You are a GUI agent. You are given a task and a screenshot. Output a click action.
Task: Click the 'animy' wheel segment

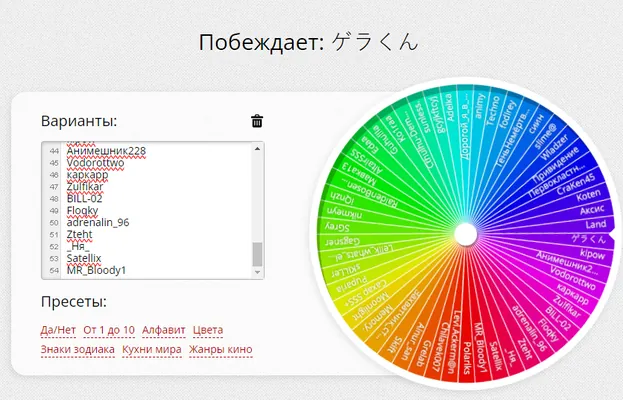tap(479, 106)
